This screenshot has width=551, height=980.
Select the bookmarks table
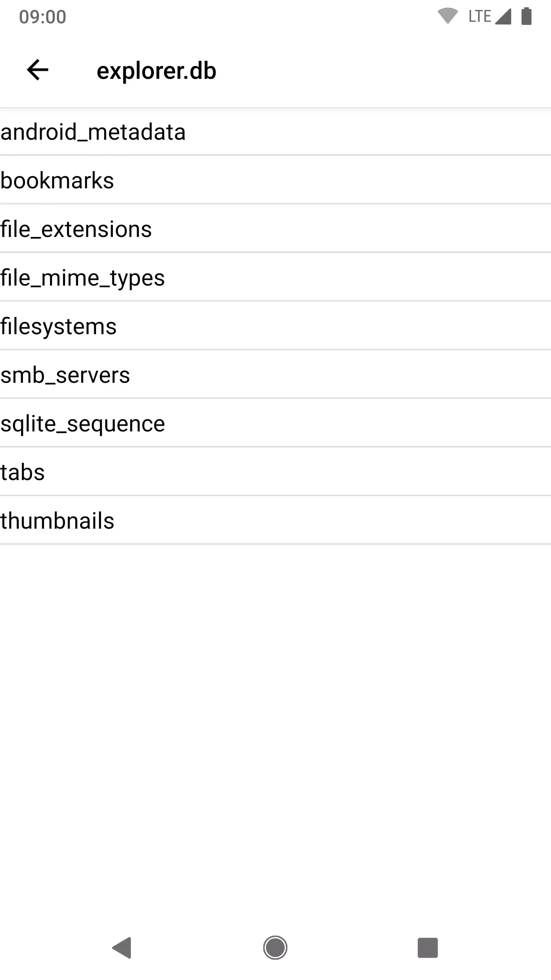coord(57,181)
